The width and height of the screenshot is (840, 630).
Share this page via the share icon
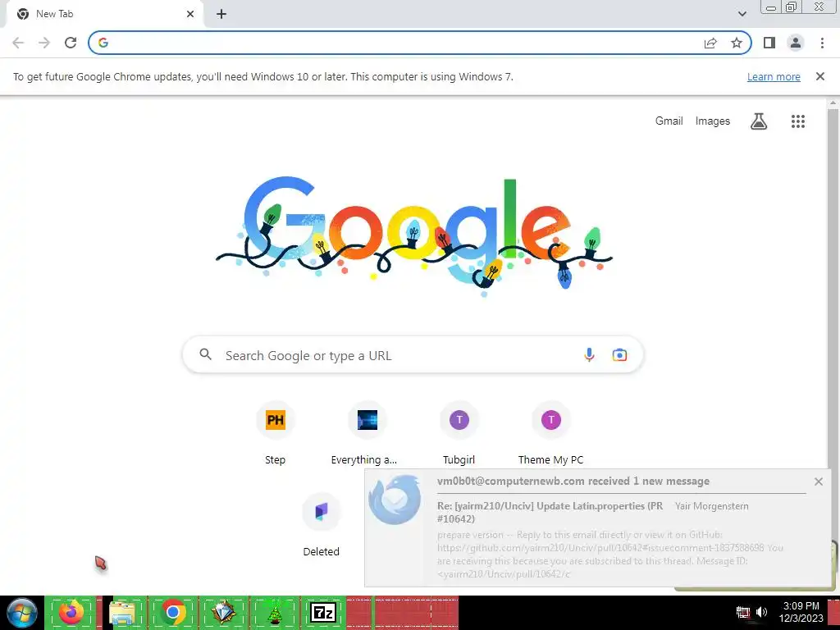click(x=710, y=43)
